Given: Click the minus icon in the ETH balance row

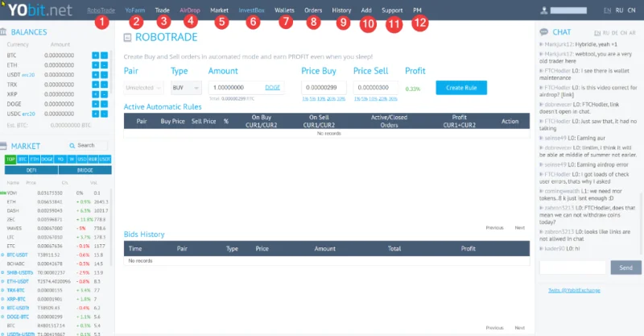Looking at the screenshot, I should (x=105, y=65).
